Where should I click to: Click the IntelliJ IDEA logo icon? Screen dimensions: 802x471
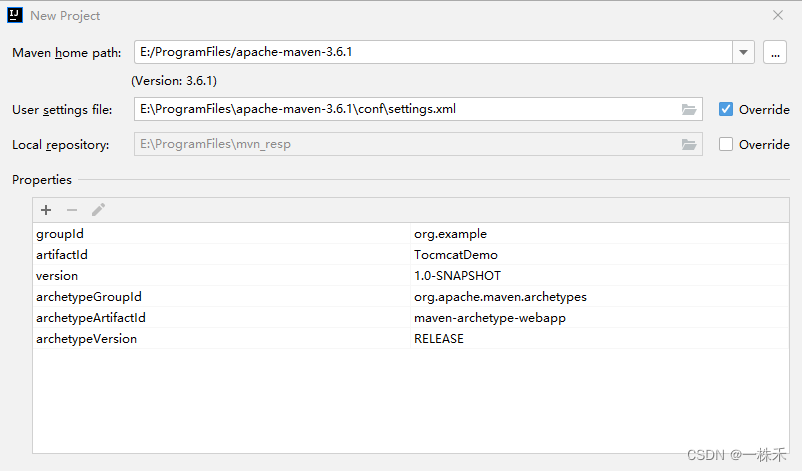15,15
